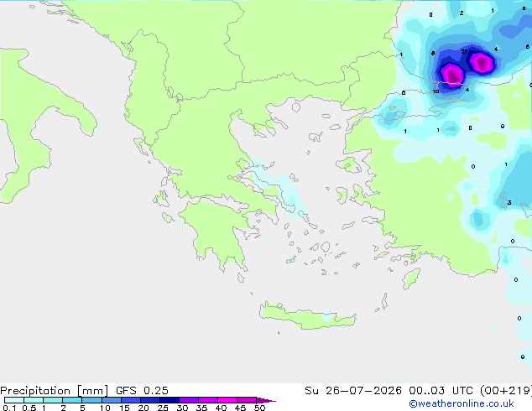This screenshot has width=532, height=411.
Task: Click the '(00+219)' forecast offset text
Action: (505, 391)
